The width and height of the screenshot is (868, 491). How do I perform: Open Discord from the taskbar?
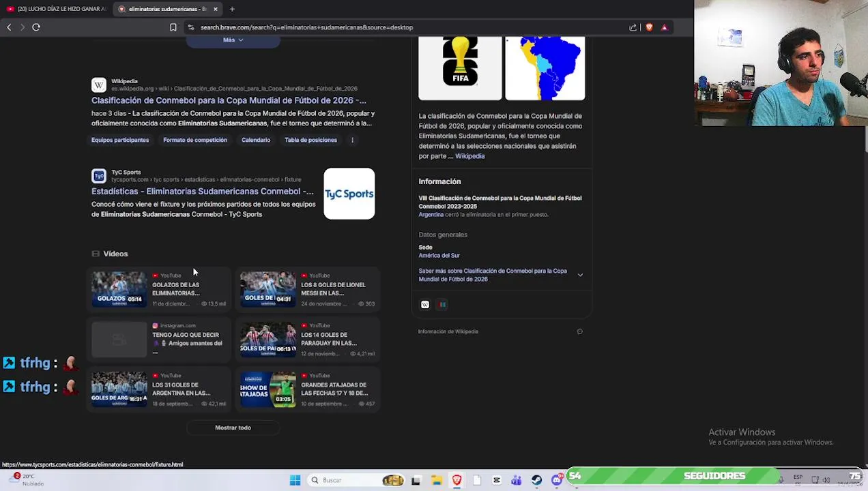[x=557, y=480]
